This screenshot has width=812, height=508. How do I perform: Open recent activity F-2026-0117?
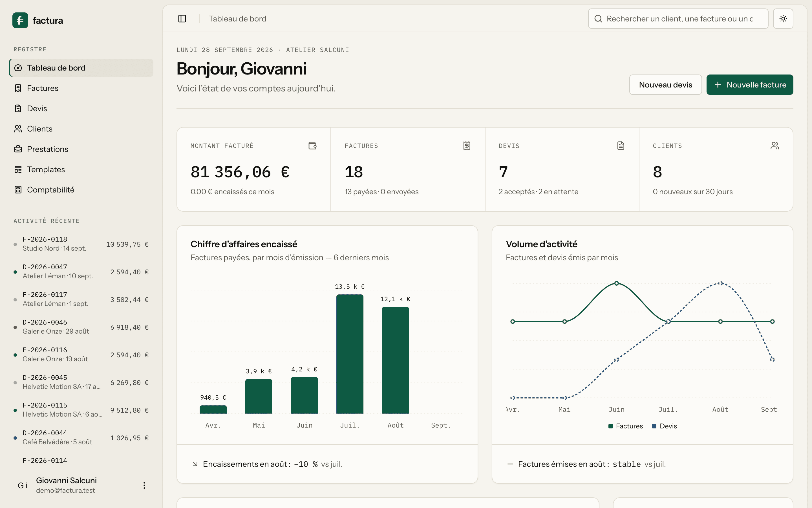81,299
